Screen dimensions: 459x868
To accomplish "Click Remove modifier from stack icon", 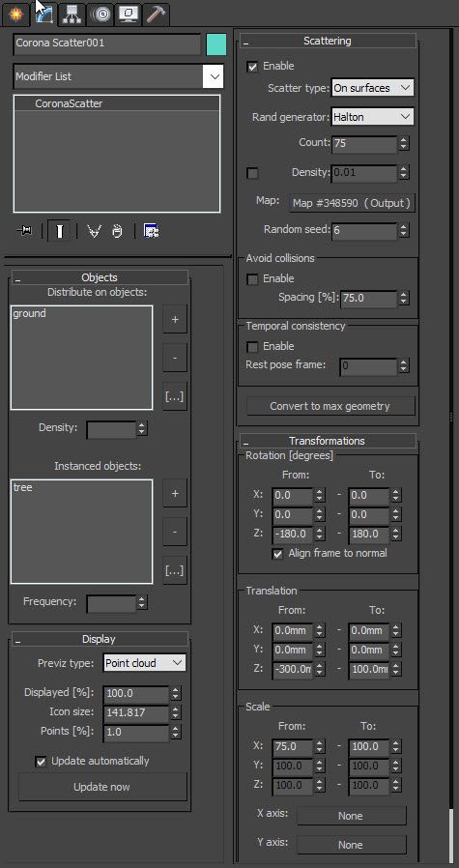I will [117, 231].
